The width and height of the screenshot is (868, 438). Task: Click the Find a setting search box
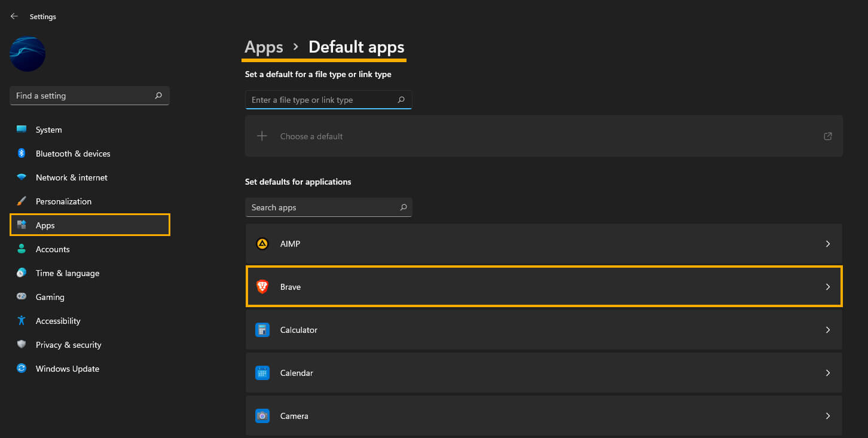90,96
